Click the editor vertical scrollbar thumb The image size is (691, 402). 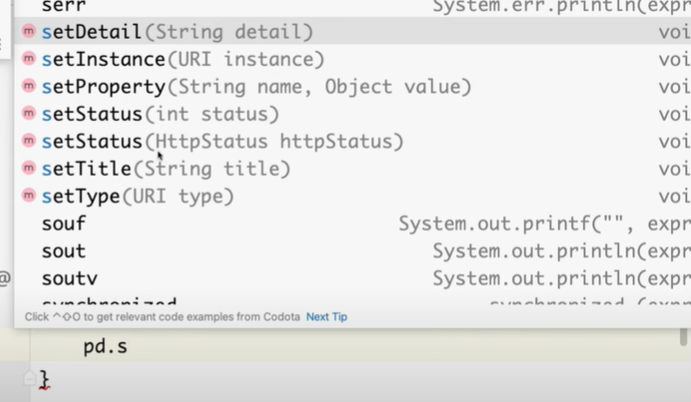(x=684, y=337)
